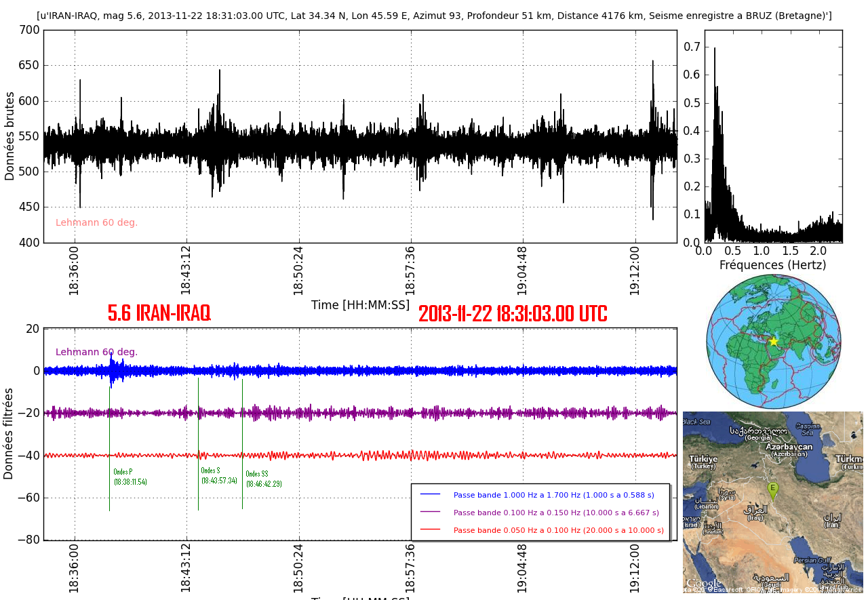Click the red 5.6 IRAN-IRAQ title

[159, 313]
